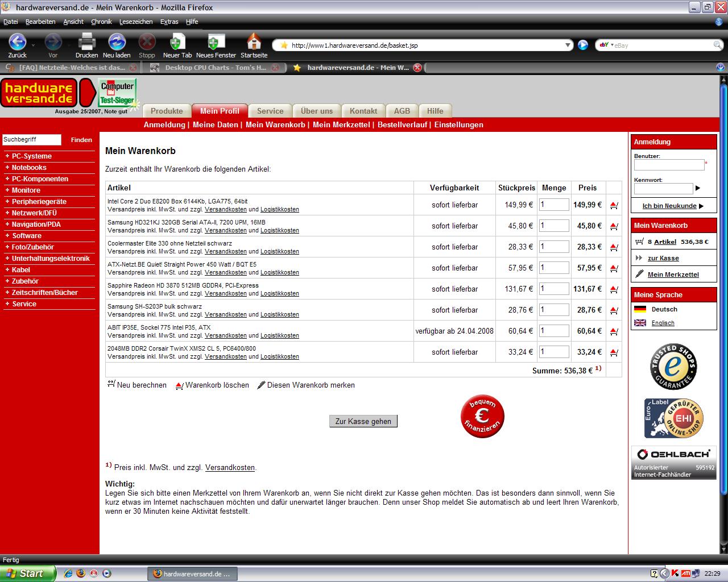Click the bequem finanzieren red badge
The height and width of the screenshot is (582, 728).
click(x=482, y=417)
